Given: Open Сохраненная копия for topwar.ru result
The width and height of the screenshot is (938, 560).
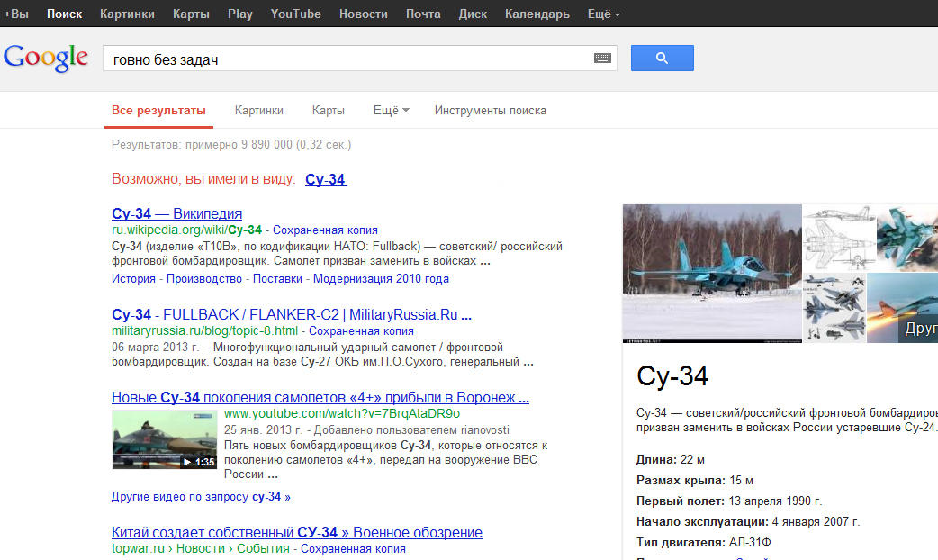Looking at the screenshot, I should (353, 549).
